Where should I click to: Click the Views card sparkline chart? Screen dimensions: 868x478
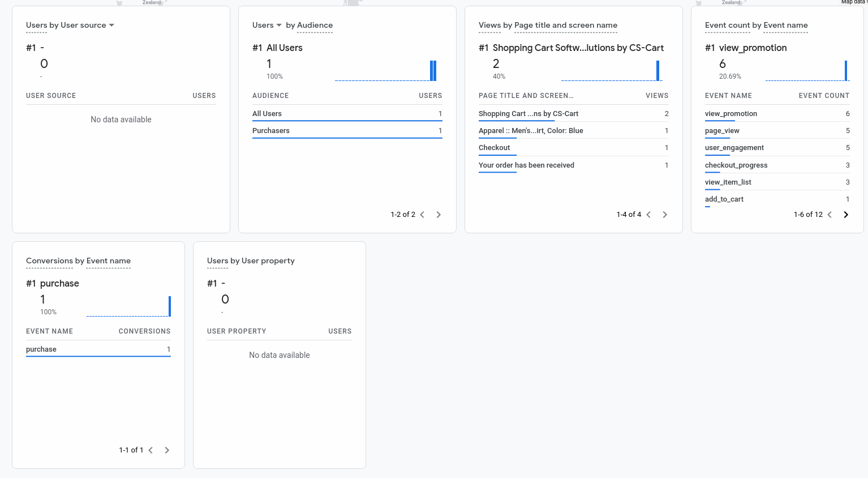[612, 71]
